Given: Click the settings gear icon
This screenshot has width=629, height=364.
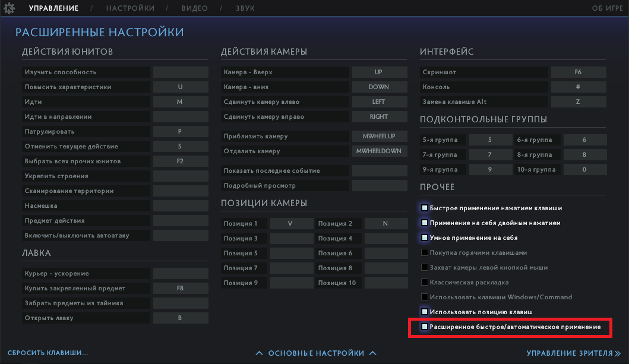Looking at the screenshot, I should click(x=9, y=8).
